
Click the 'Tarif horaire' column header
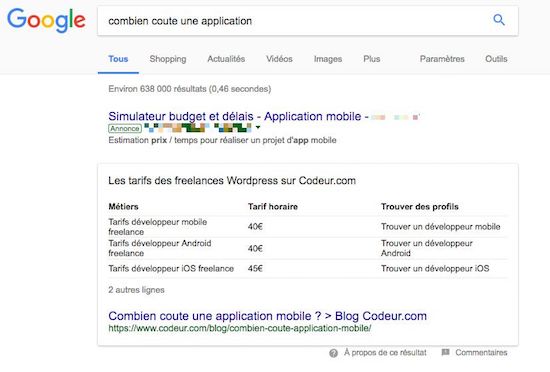click(x=273, y=207)
